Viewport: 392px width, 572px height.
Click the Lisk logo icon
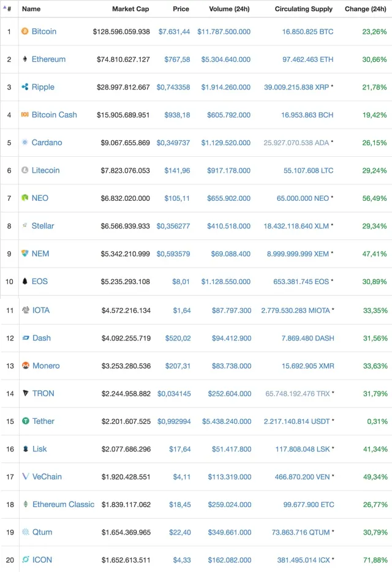pos(26,449)
